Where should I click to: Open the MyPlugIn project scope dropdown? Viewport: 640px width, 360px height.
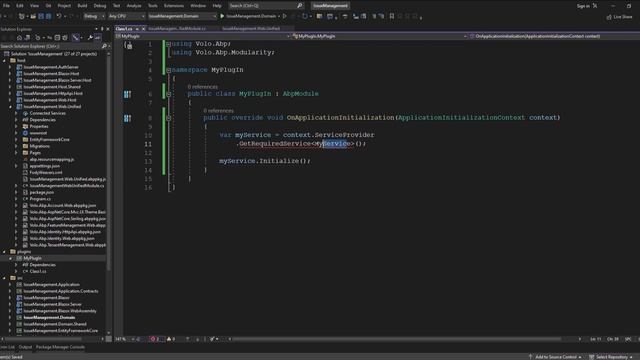coord(203,36)
